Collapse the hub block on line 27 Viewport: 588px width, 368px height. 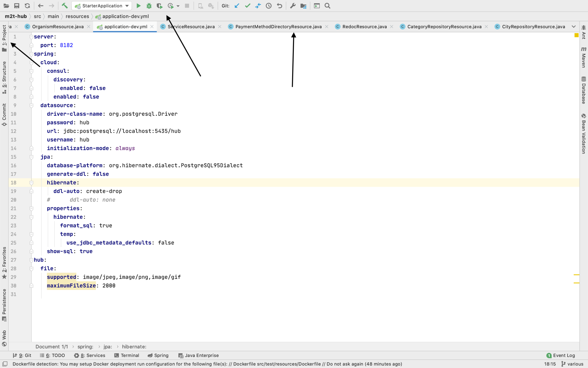click(31, 260)
